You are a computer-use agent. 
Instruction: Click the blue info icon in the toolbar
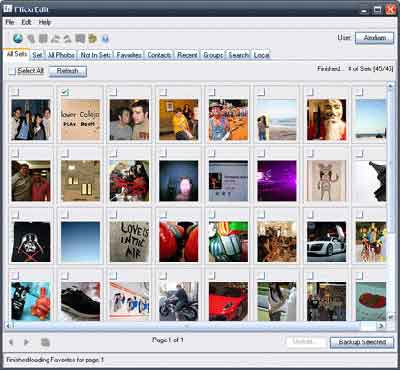pyautogui.click(x=105, y=39)
